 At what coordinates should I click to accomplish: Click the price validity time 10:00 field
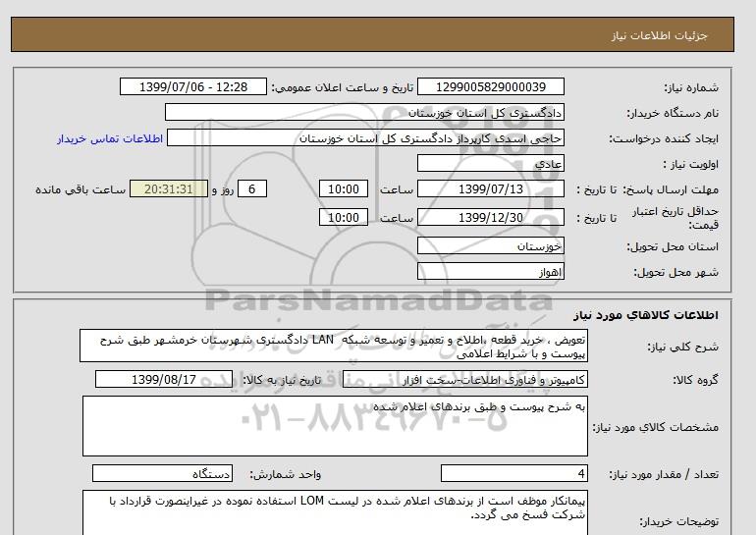click(344, 217)
